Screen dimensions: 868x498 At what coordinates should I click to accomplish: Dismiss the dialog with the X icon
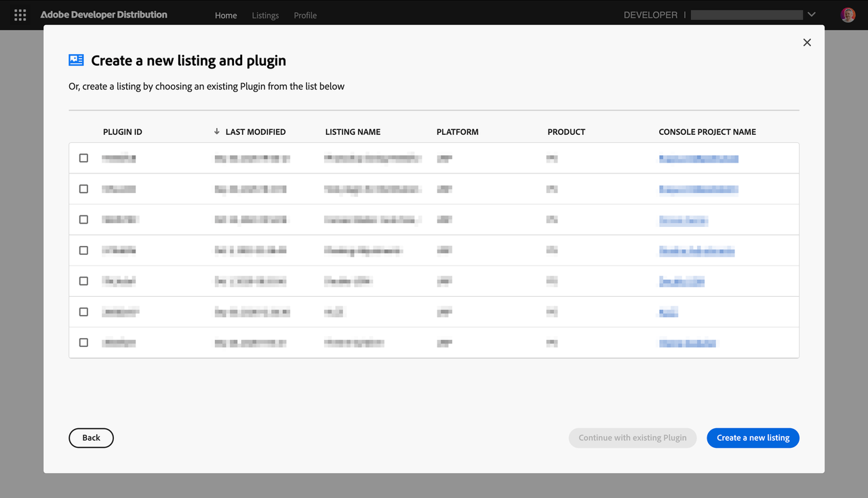coord(807,42)
